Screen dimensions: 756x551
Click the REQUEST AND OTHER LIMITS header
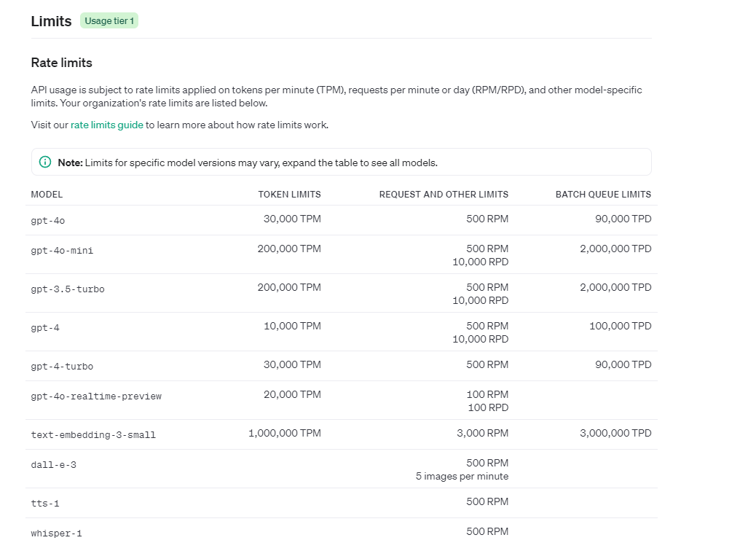point(444,195)
